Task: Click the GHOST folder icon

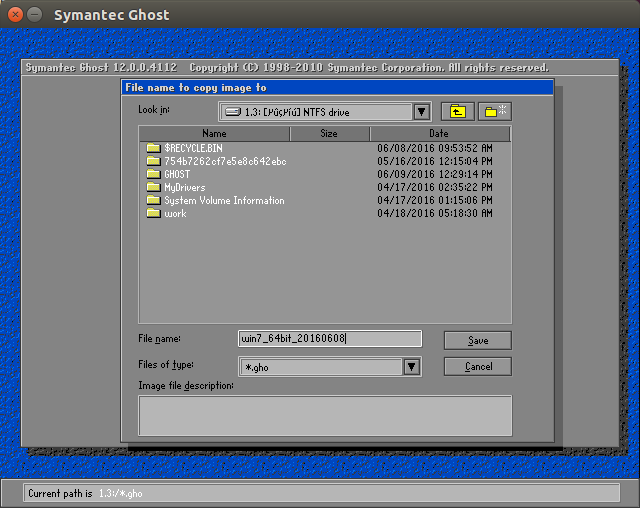Action: [153, 174]
